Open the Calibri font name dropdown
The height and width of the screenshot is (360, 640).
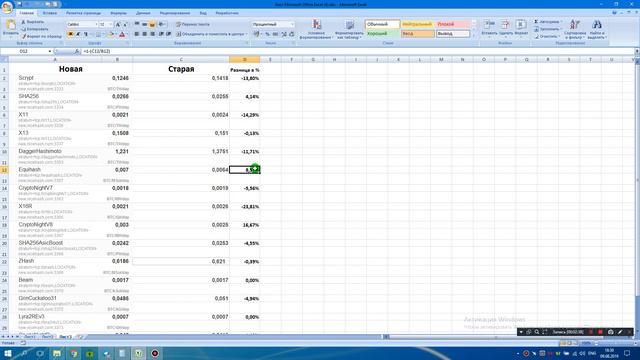(96, 24)
